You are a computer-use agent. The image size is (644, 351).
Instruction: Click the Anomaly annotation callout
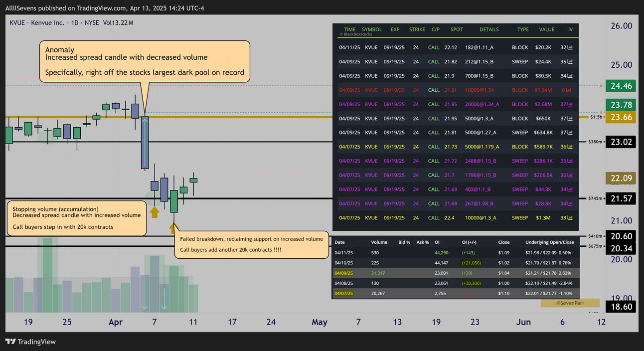click(145, 61)
